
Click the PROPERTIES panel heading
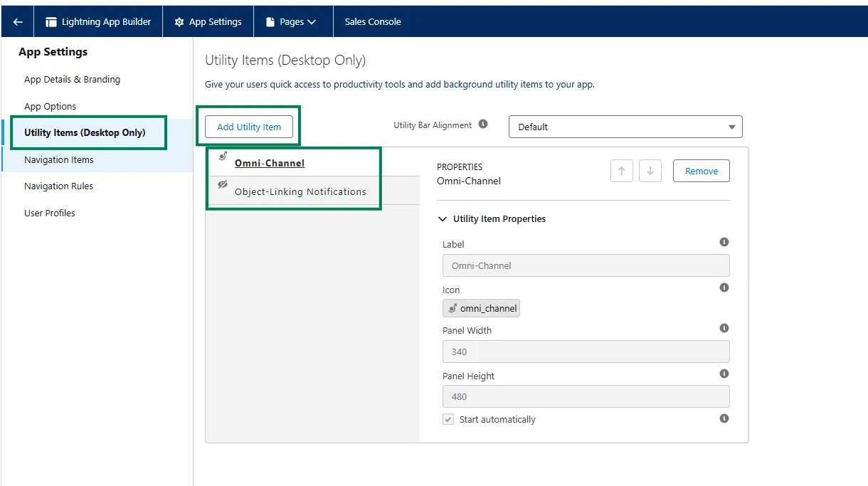click(x=460, y=167)
